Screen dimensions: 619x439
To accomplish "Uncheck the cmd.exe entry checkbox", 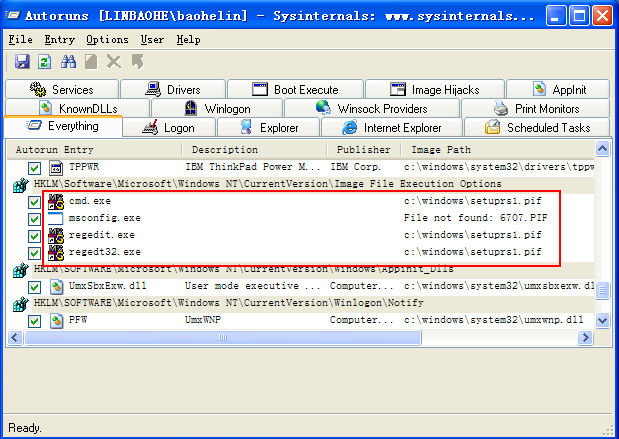I will 34,202.
